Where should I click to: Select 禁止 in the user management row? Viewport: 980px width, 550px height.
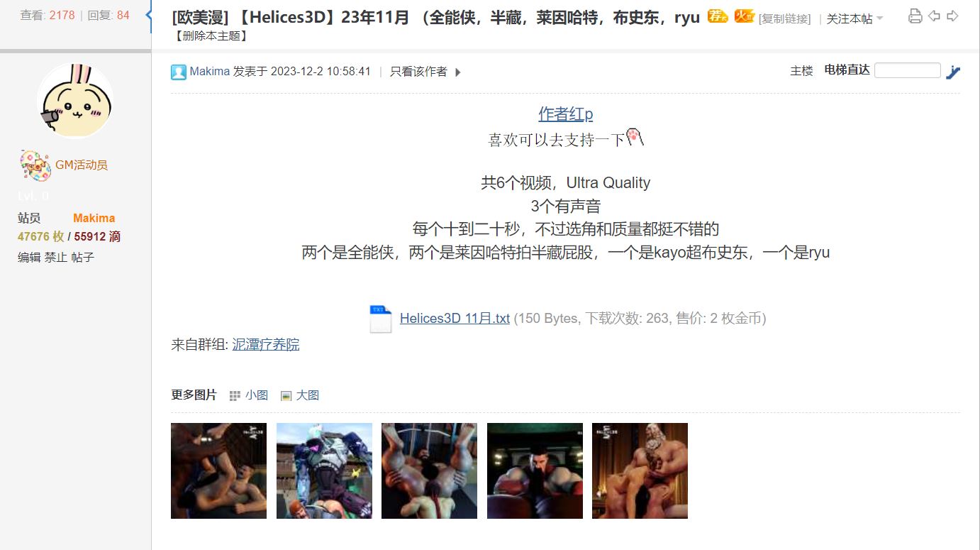pos(56,257)
